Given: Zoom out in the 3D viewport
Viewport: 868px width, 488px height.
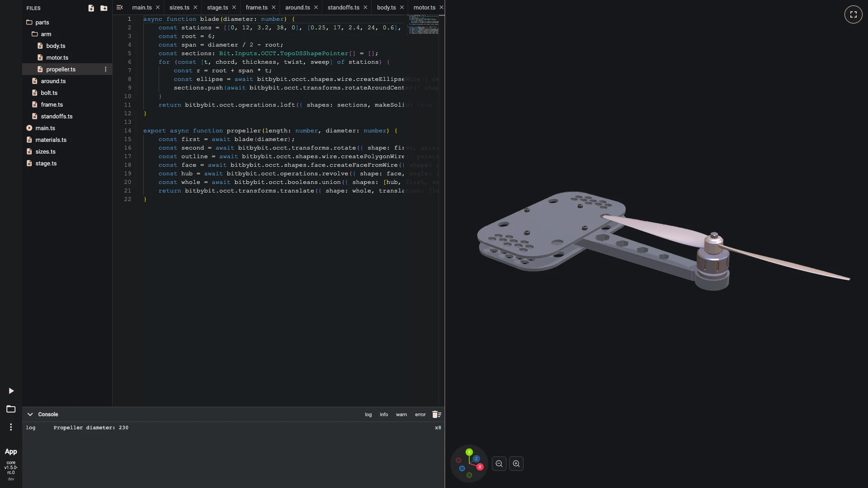Looking at the screenshot, I should (x=499, y=464).
